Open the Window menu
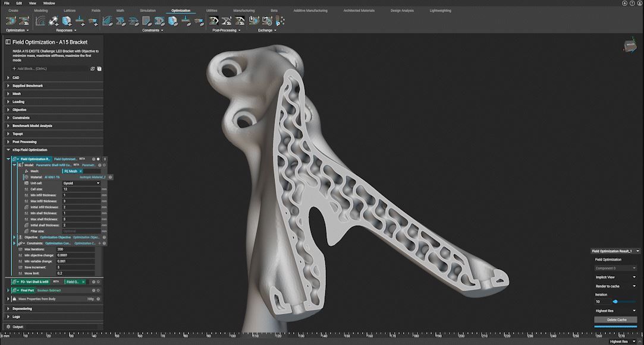Screen dimensions: 644x345 [x=49, y=3]
